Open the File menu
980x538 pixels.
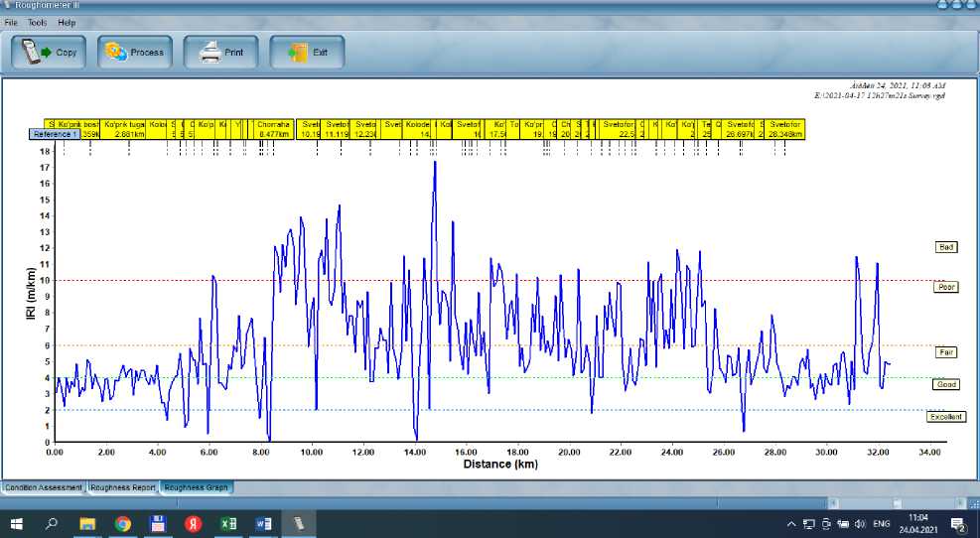click(x=11, y=22)
